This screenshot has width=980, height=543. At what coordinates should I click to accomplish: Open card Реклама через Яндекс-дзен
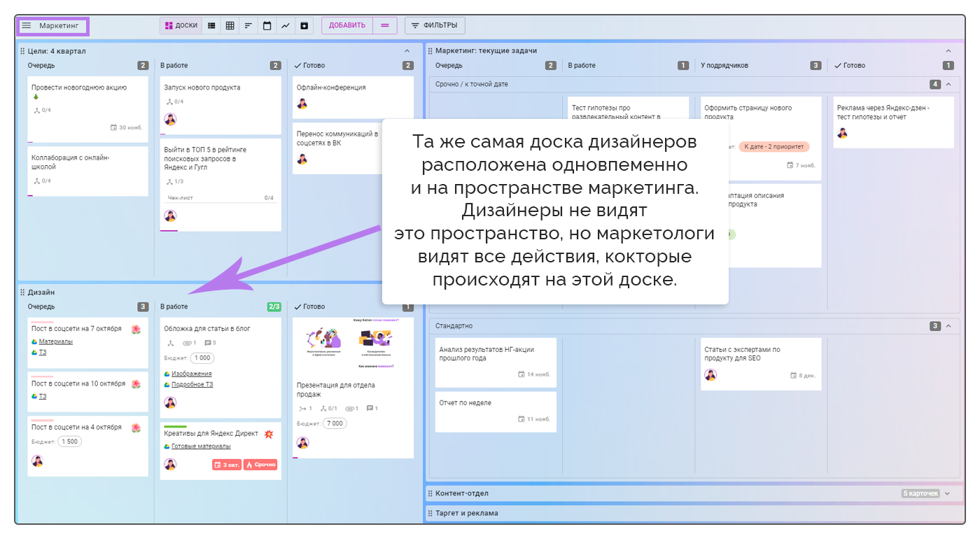tap(893, 122)
